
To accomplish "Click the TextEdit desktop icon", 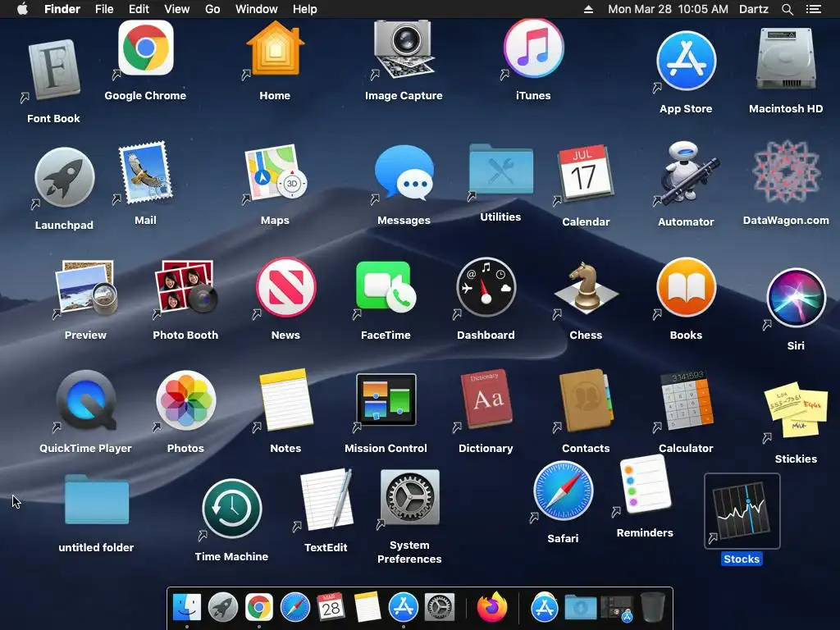I will (326, 500).
